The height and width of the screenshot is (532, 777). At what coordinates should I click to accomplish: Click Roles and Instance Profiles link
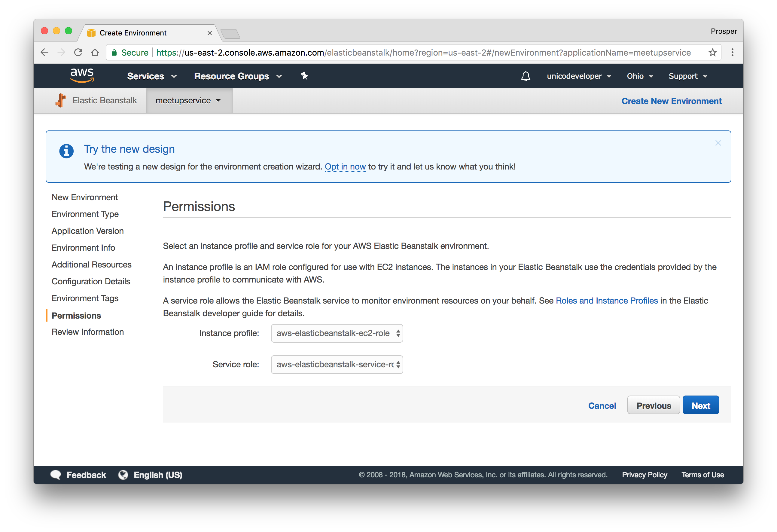click(607, 301)
